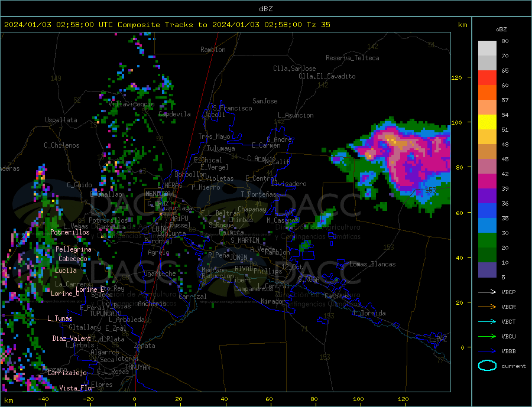This screenshot has width=532, height=407.
Task: Select the red 60-65 dBZ legend swatch
Action: tap(487, 77)
